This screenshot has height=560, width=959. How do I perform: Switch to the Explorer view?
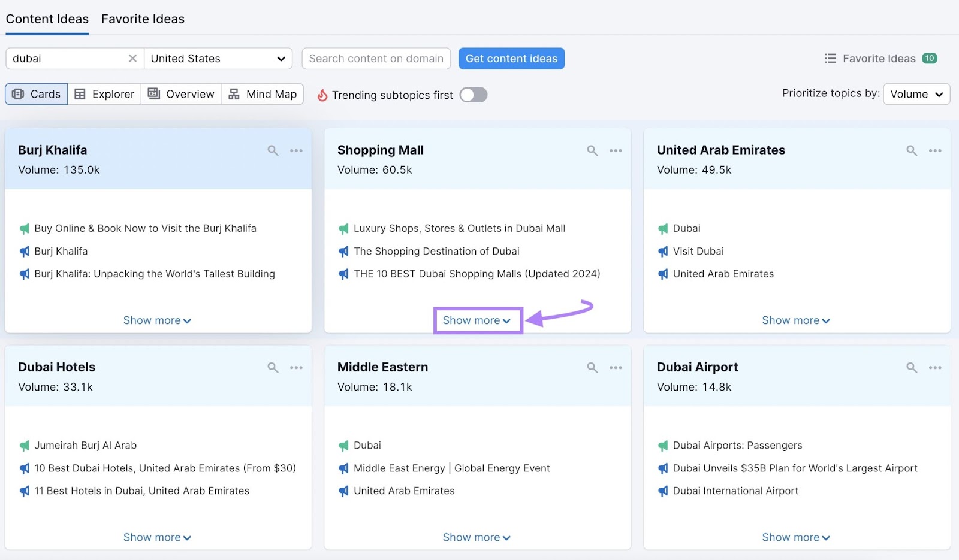pyautogui.click(x=104, y=94)
